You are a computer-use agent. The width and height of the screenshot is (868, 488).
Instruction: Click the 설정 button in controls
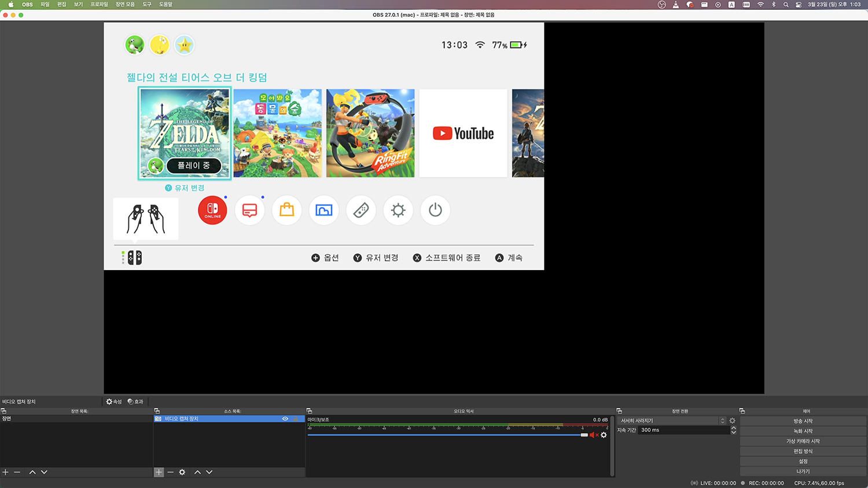pos(803,461)
